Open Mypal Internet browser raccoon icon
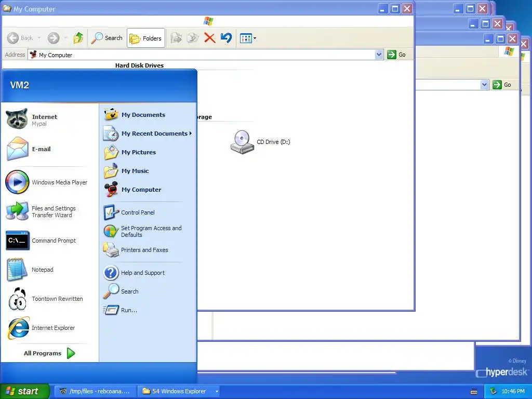 pyautogui.click(x=17, y=119)
